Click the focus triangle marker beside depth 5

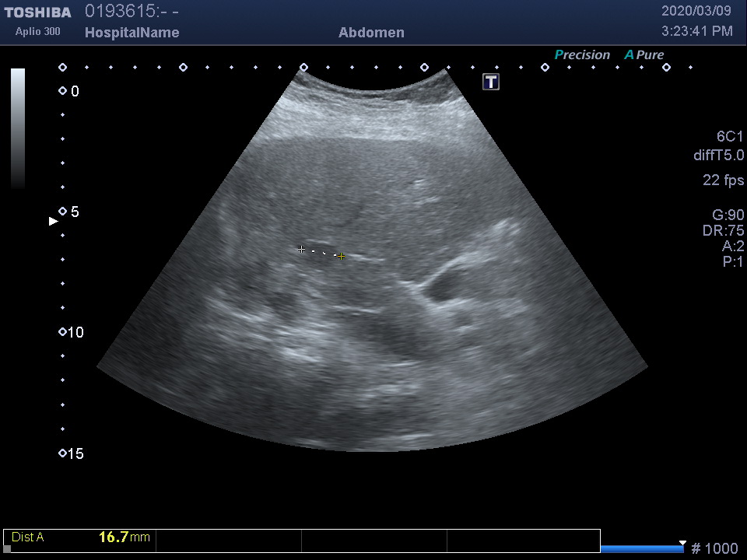pos(53,222)
